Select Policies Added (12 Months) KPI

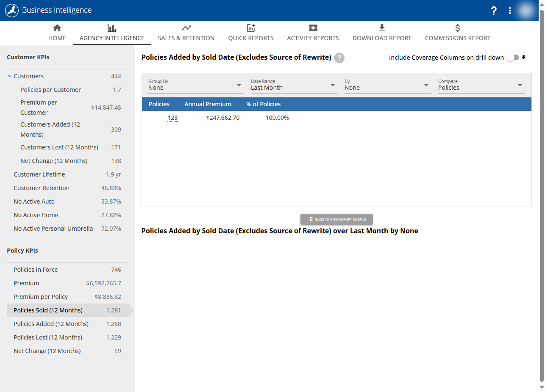click(x=67, y=324)
